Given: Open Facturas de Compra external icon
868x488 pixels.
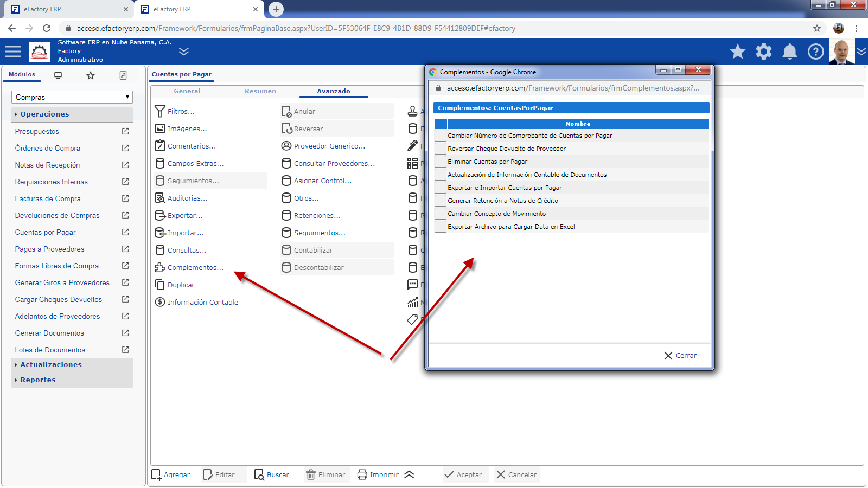Looking at the screenshot, I should pyautogui.click(x=125, y=198).
